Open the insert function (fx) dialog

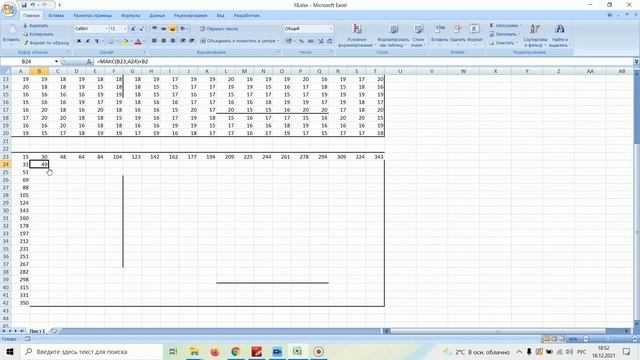(89, 62)
